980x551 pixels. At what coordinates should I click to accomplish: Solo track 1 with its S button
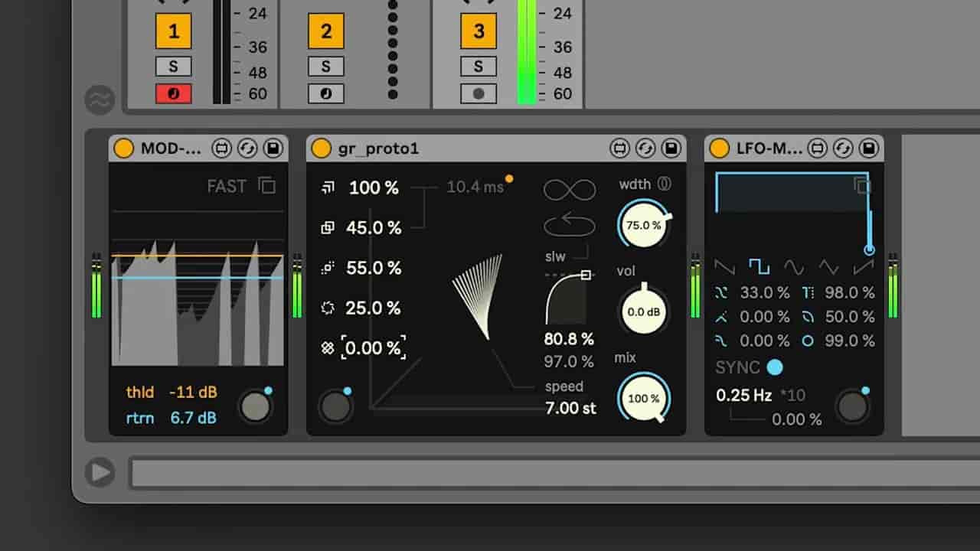coord(173,67)
